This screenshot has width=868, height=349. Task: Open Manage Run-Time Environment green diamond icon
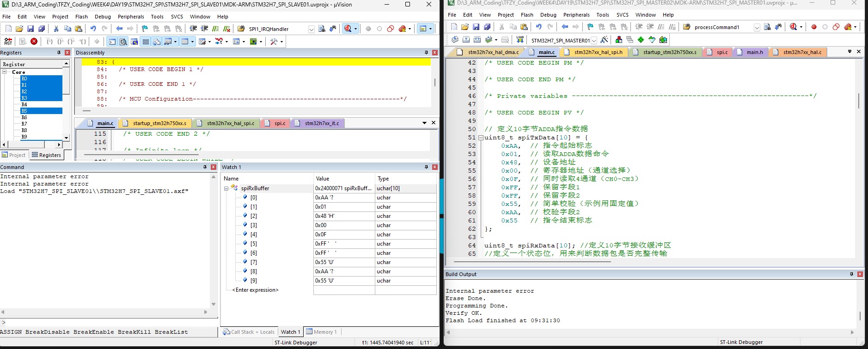click(641, 40)
